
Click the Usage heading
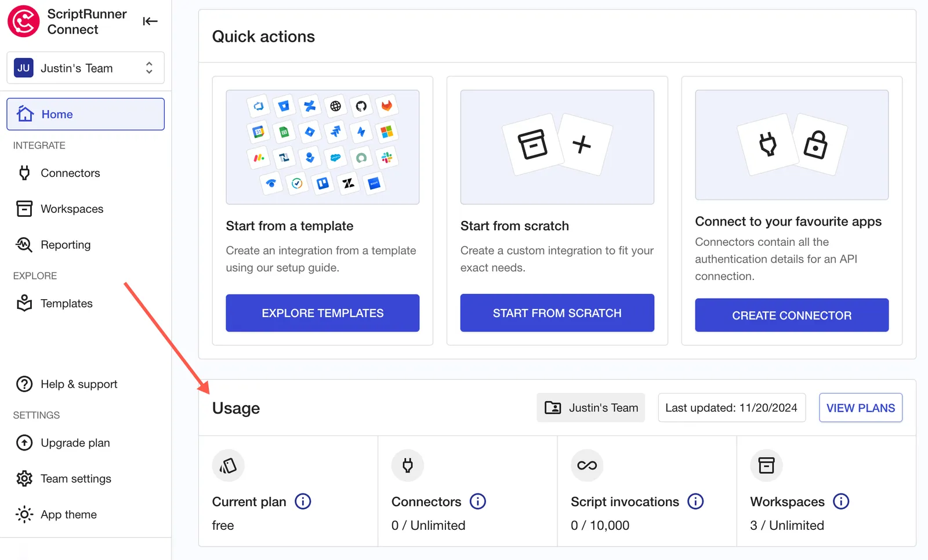point(236,408)
